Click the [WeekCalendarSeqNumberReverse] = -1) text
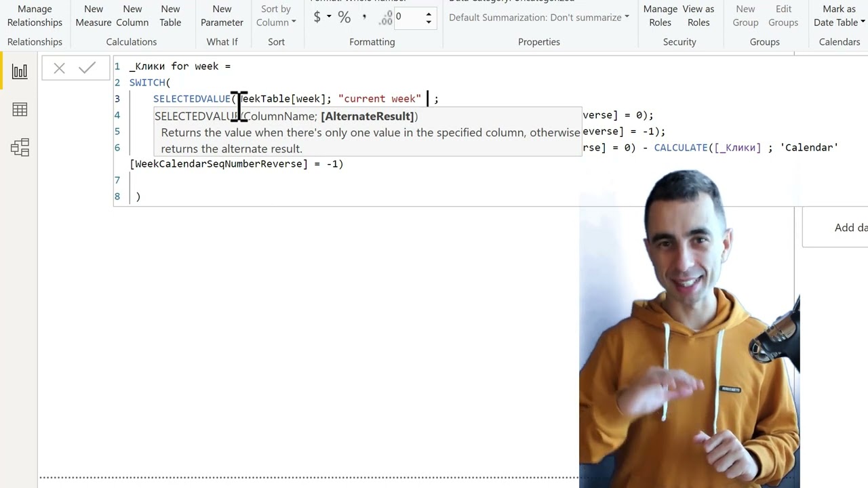The height and width of the screenshot is (488, 868). click(x=237, y=164)
